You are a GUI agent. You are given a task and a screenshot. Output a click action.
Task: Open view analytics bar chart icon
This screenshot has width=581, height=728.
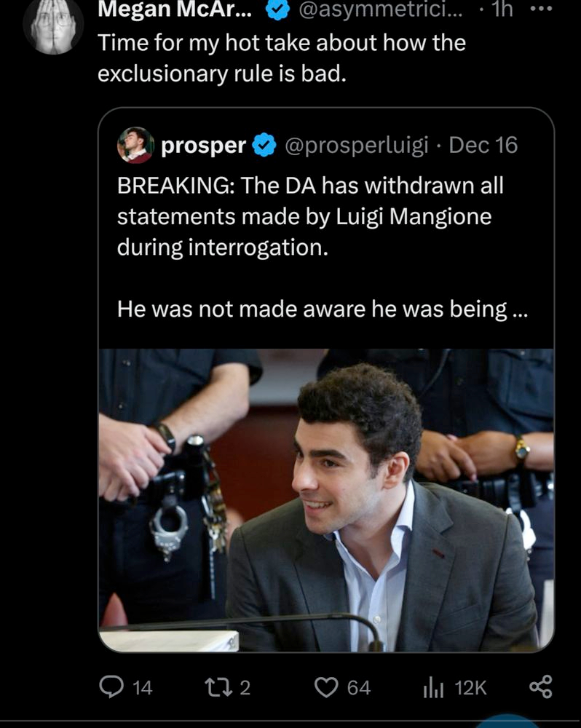coord(432,687)
